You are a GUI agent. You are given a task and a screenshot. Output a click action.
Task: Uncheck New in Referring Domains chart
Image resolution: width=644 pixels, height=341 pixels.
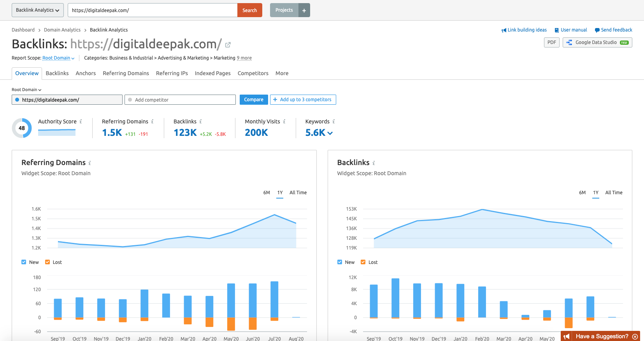click(x=24, y=262)
